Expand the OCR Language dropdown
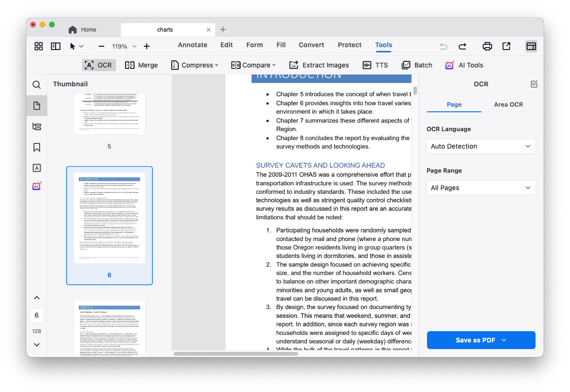The width and height of the screenshot is (570, 392). pyautogui.click(x=481, y=146)
